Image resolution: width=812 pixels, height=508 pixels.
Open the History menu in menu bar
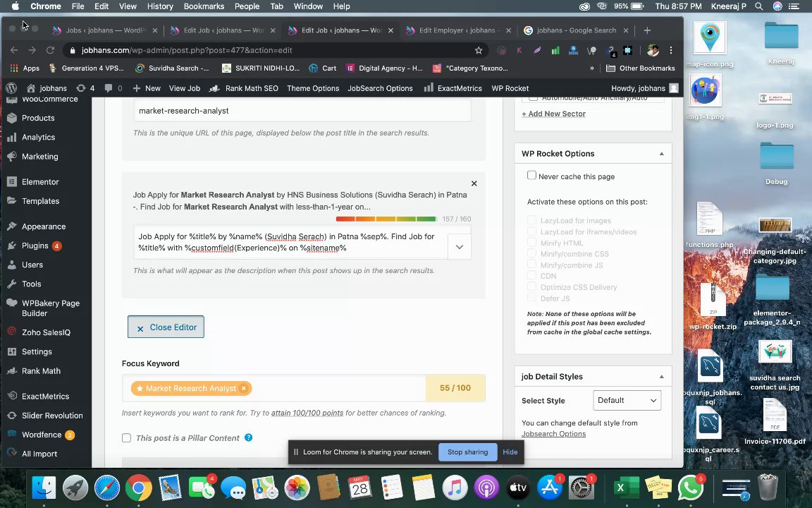tap(160, 6)
